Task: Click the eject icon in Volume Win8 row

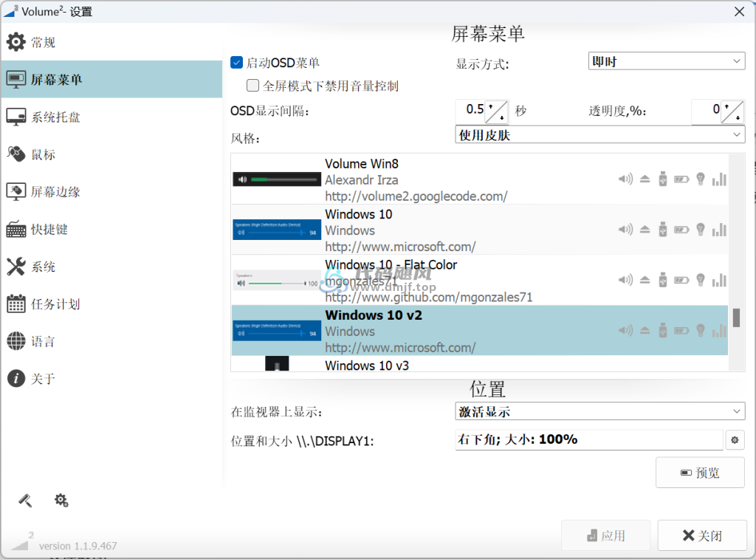Action: click(645, 179)
